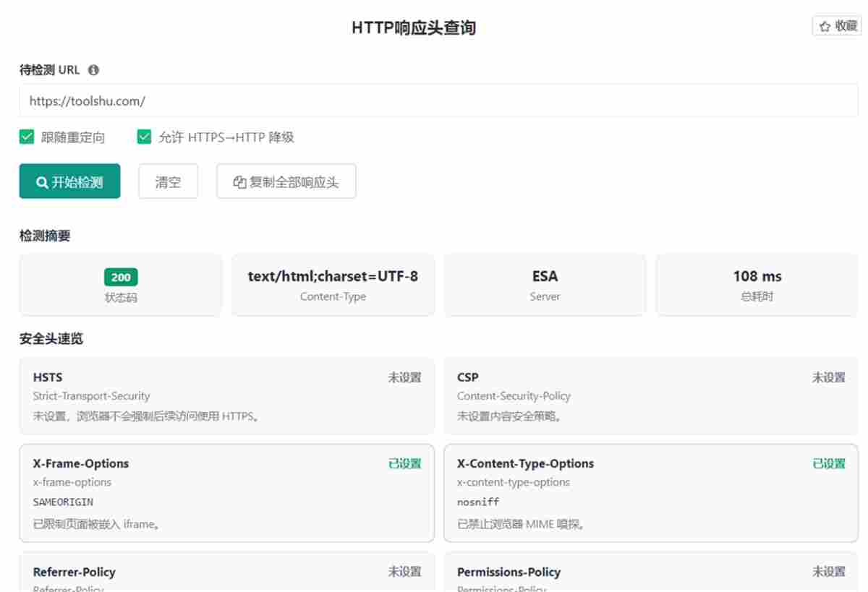The image size is (868, 592).
Task: Click the copy icon in 复制全部响应头 button
Action: click(x=239, y=182)
